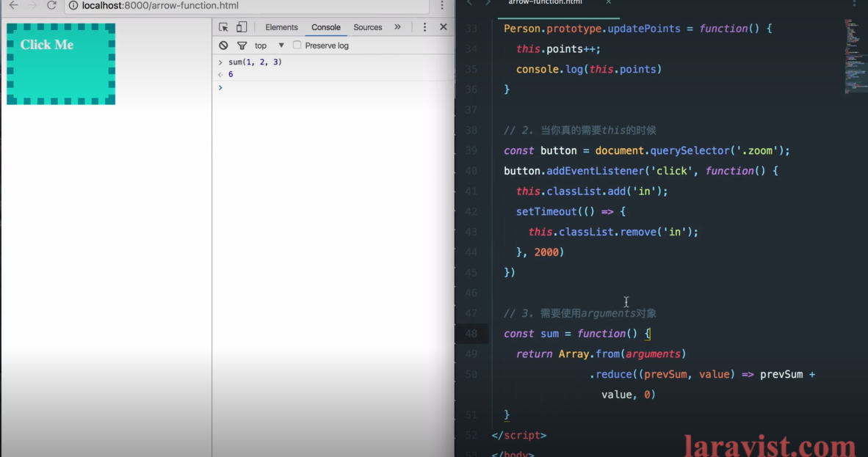This screenshot has width=868, height=457.
Task: Focus the browser address bar
Action: (246, 6)
